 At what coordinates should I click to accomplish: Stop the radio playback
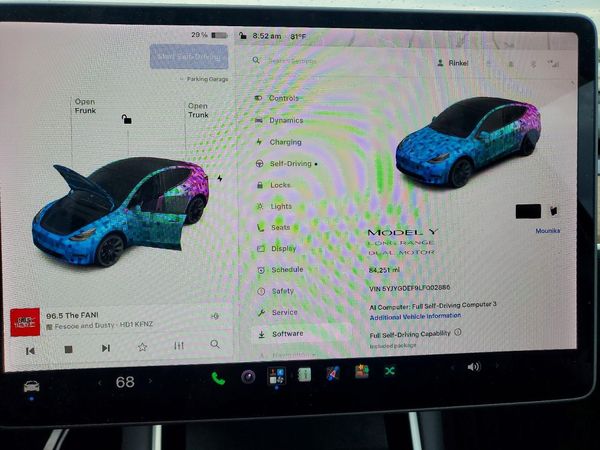tap(68, 349)
